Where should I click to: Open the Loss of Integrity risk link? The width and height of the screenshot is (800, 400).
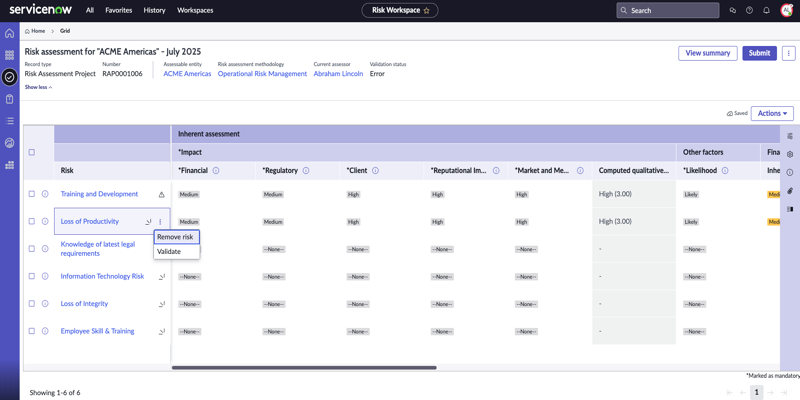click(x=84, y=304)
